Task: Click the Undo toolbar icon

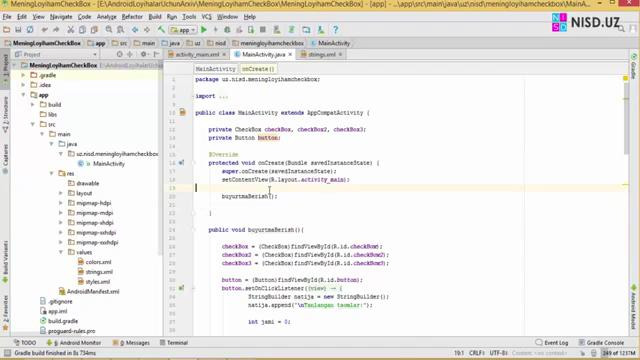Action: (44, 30)
